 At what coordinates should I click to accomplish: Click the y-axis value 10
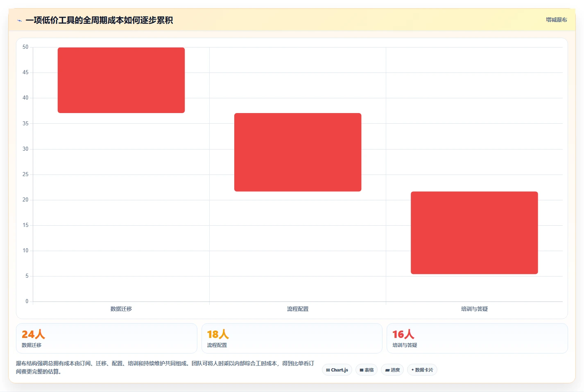tap(25, 251)
